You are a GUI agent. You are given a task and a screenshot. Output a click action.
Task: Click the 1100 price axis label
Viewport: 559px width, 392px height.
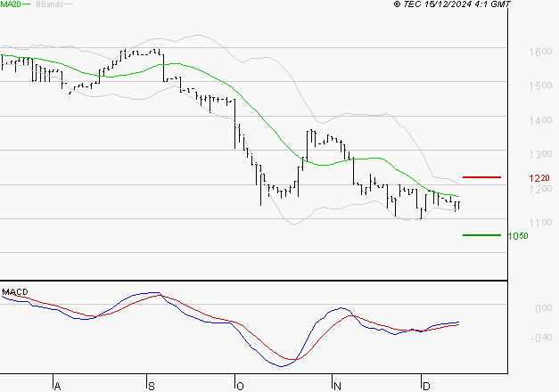coord(540,223)
